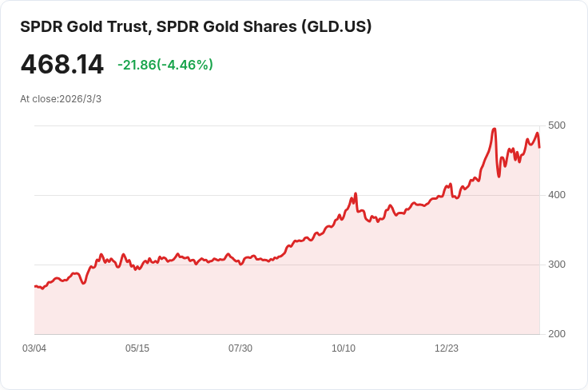Click the 500 y-axis label
This screenshot has height=390, width=588.
[556, 125]
